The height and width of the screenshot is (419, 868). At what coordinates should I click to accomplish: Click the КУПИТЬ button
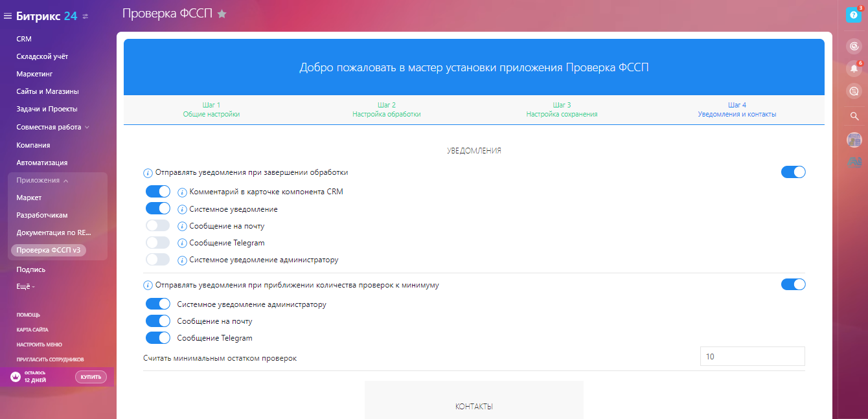click(91, 377)
